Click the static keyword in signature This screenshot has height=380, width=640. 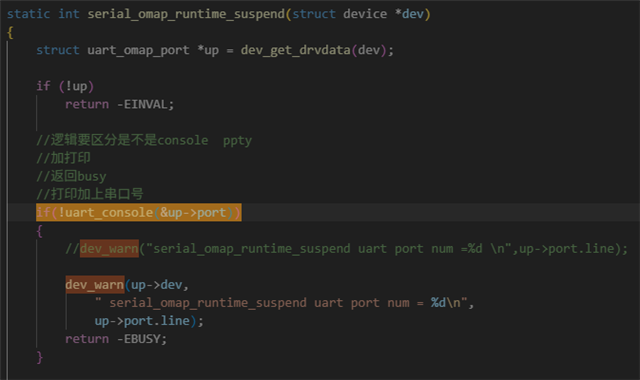[29, 14]
